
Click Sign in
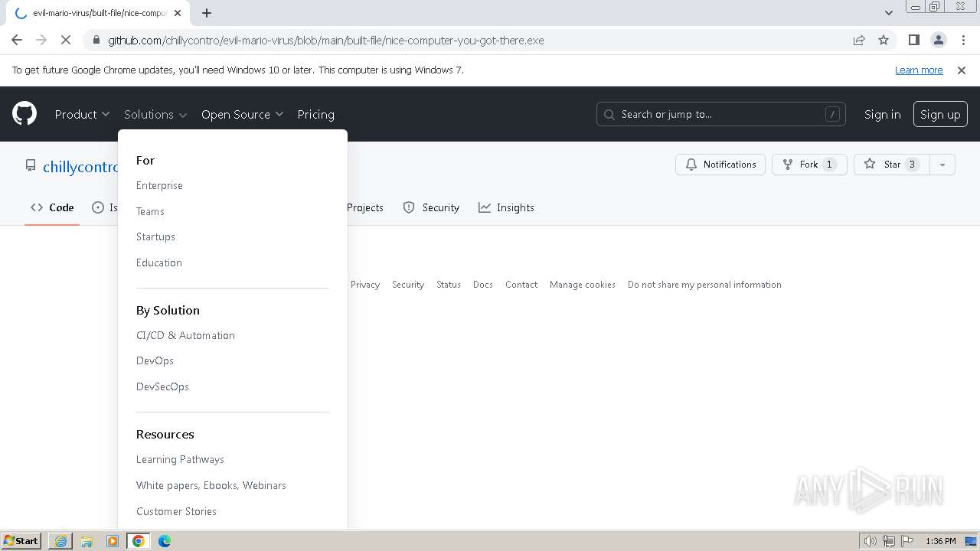click(882, 114)
